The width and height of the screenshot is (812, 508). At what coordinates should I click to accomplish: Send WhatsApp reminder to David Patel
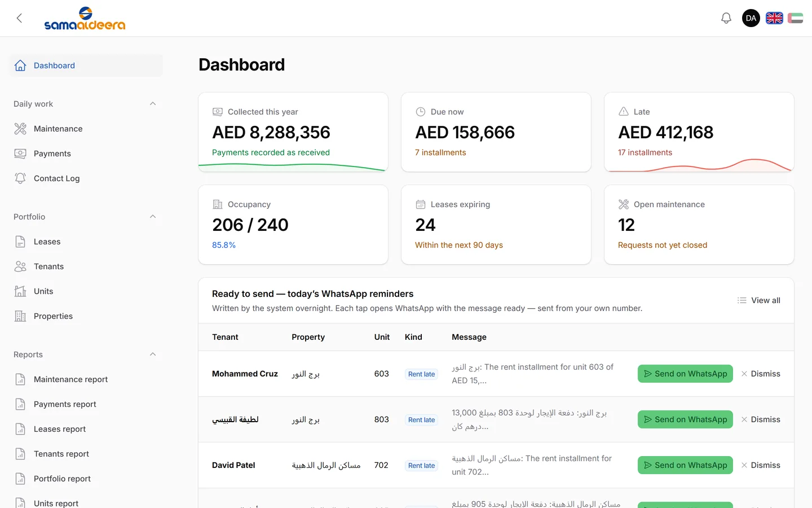pos(685,465)
